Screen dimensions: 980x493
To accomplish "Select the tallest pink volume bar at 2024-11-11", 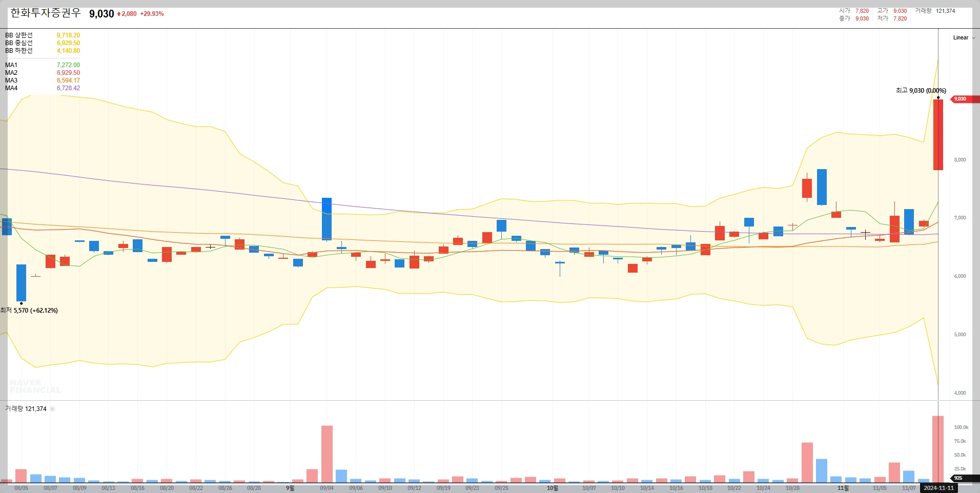I will click(938, 449).
